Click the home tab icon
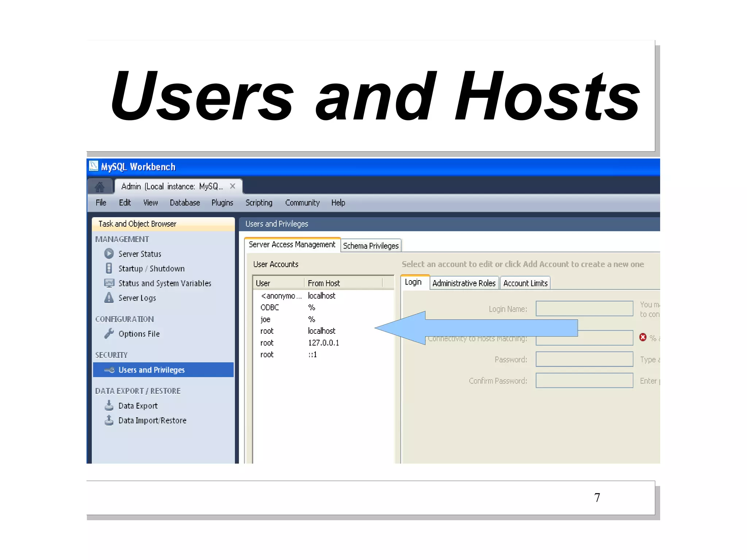 (x=100, y=186)
